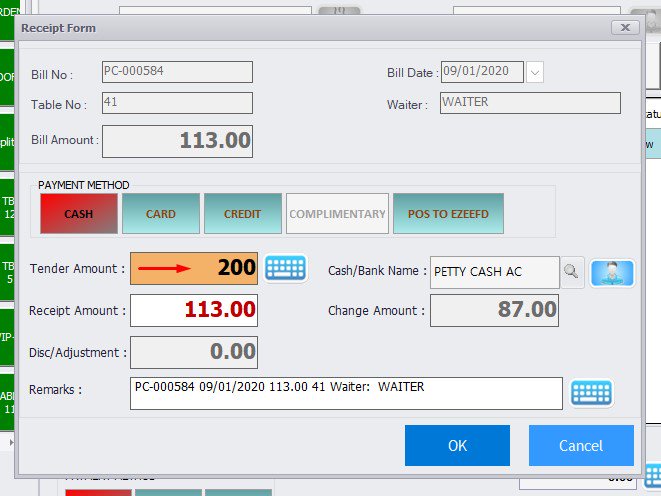Choose CARD payment method
Screen dimensions: 661x496
[x=161, y=214]
